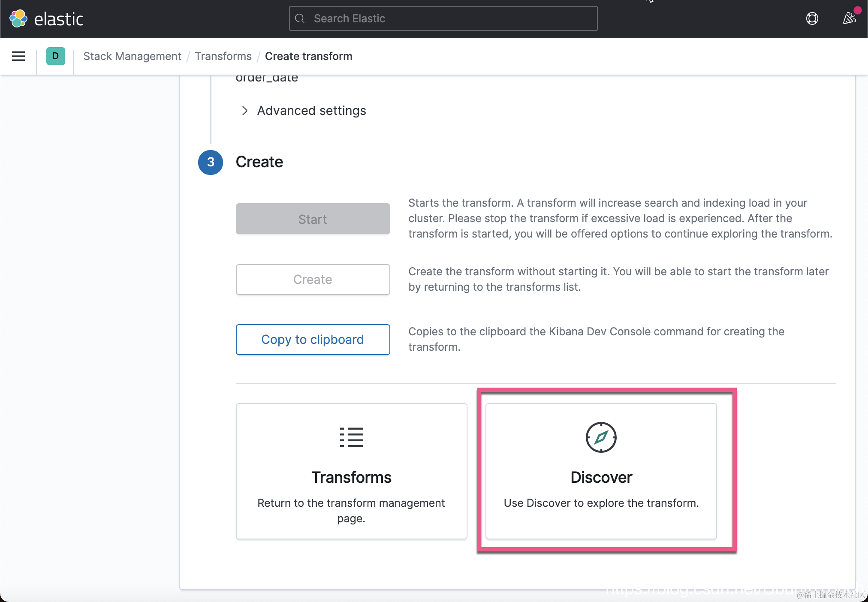Go to Stack Management breadcrumb

132,56
